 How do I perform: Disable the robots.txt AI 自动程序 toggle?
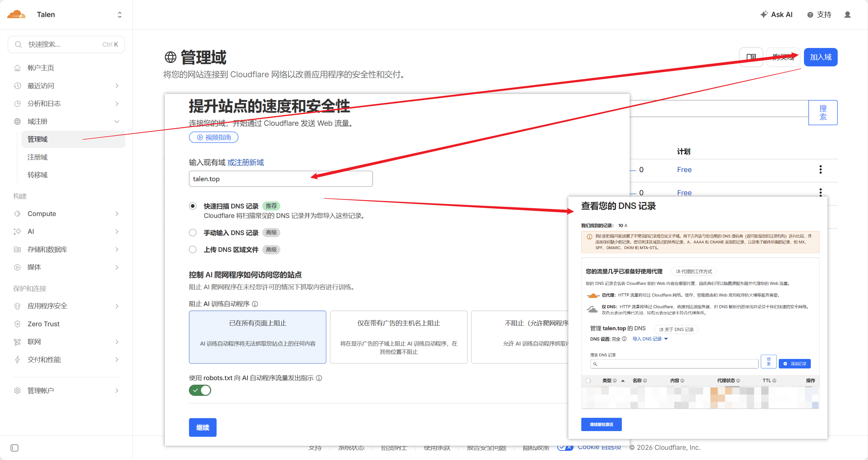(200, 390)
